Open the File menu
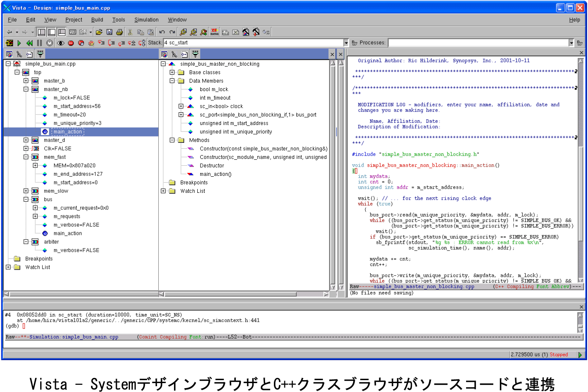Screen dimensions: 588x392 (x=12, y=20)
